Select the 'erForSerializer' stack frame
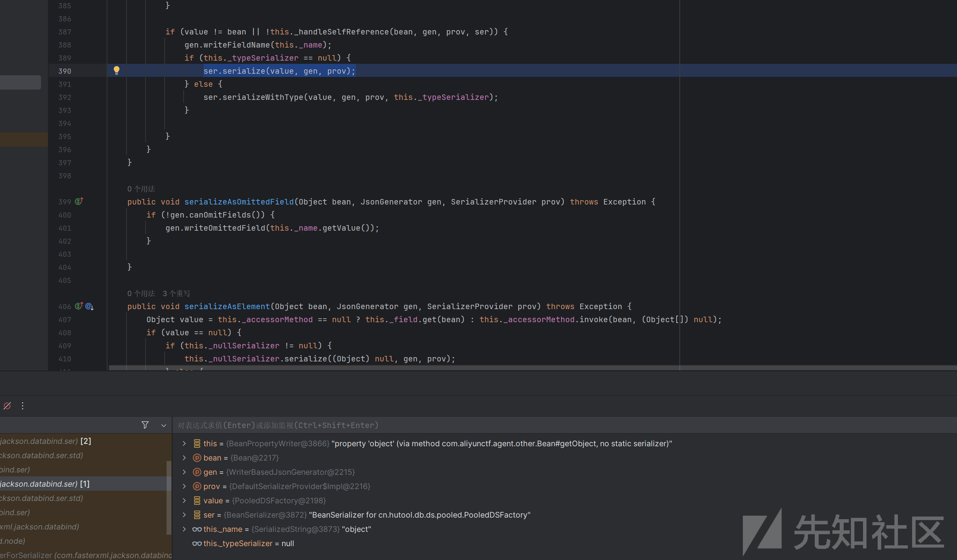Viewport: 957px width, 560px height. pos(86,555)
